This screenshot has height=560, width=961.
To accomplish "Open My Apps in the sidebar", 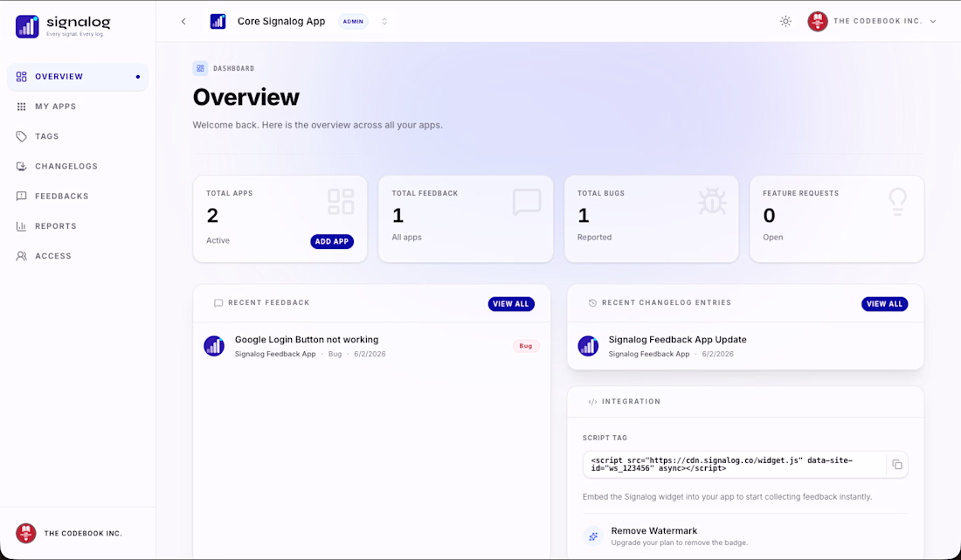I will coord(78,107).
